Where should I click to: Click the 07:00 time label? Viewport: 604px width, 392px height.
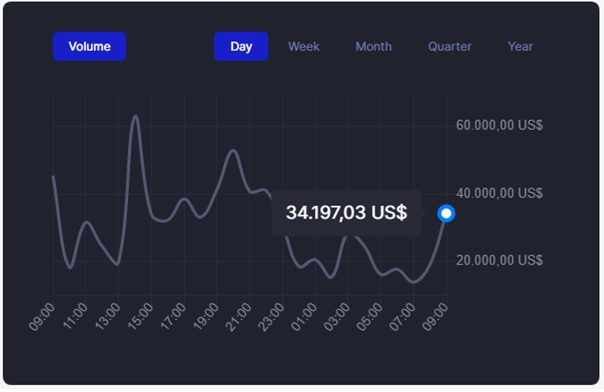pyautogui.click(x=403, y=317)
